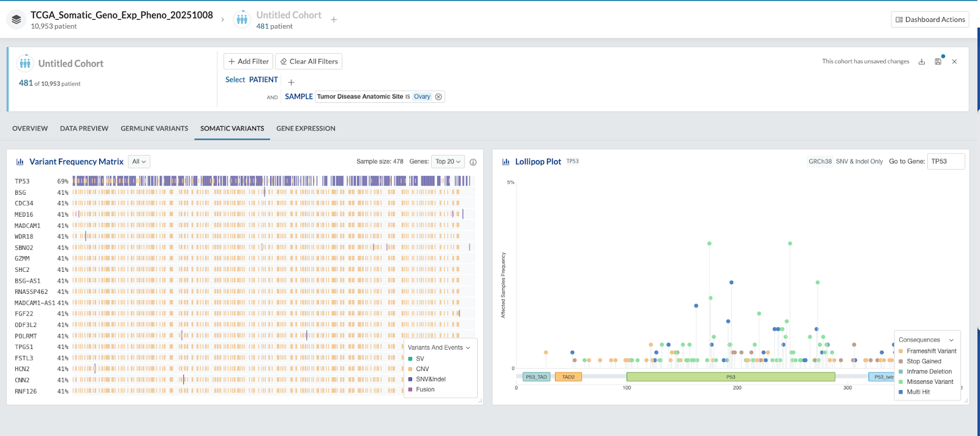
Task: Open the Top 20 genes dropdown
Action: [448, 162]
